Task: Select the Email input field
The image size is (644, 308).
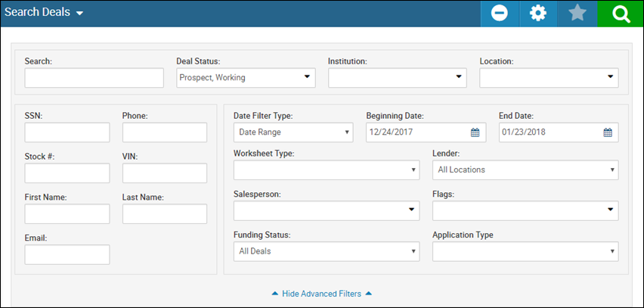Action: (x=67, y=254)
